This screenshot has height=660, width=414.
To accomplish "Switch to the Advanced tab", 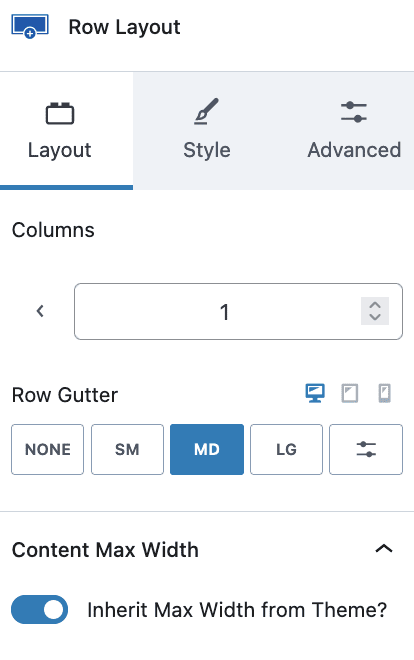I will (x=354, y=131).
